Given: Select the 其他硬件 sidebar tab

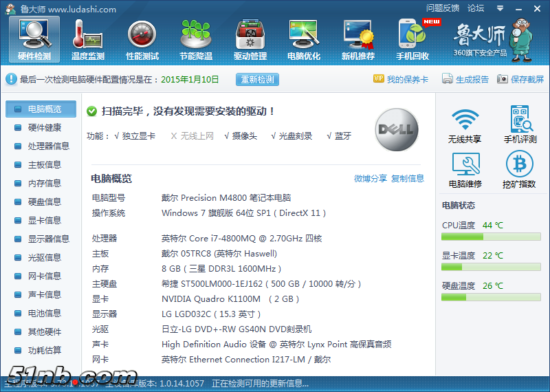Looking at the screenshot, I should [x=41, y=331].
